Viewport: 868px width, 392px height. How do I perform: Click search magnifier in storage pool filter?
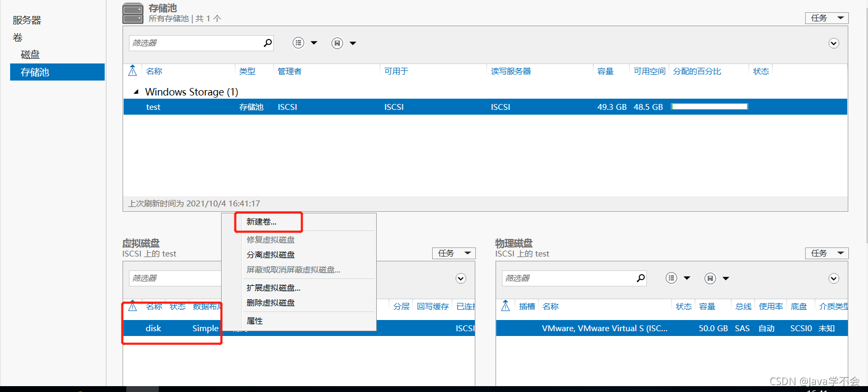coord(267,43)
